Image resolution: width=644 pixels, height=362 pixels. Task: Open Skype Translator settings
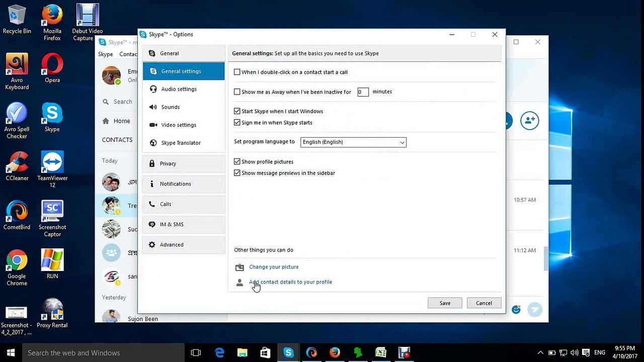[x=184, y=143]
